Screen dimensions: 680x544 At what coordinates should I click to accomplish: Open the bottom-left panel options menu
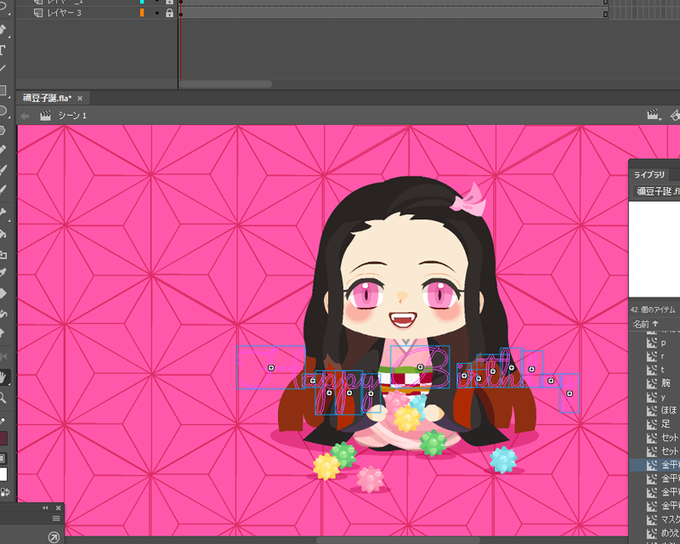tap(56, 518)
